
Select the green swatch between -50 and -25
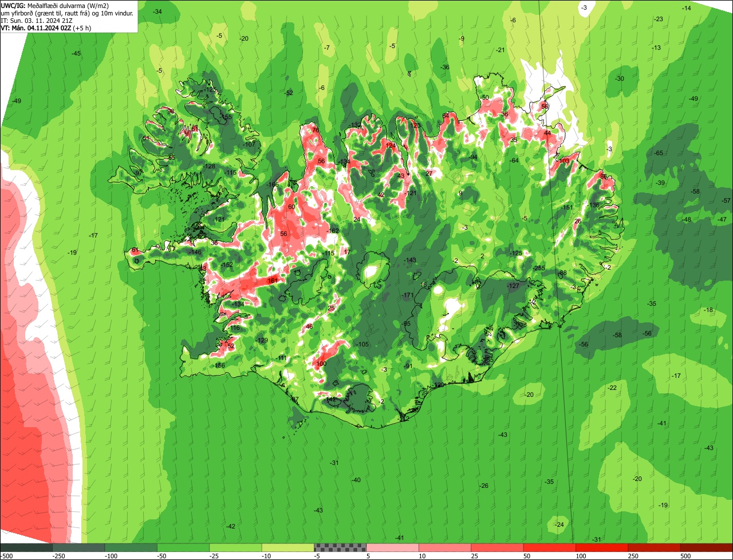click(183, 547)
